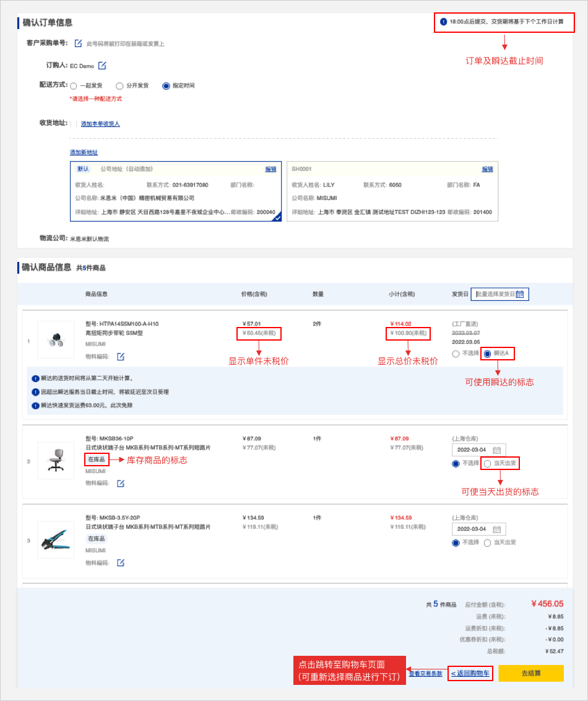Click 添加新地址 link

click(84, 152)
